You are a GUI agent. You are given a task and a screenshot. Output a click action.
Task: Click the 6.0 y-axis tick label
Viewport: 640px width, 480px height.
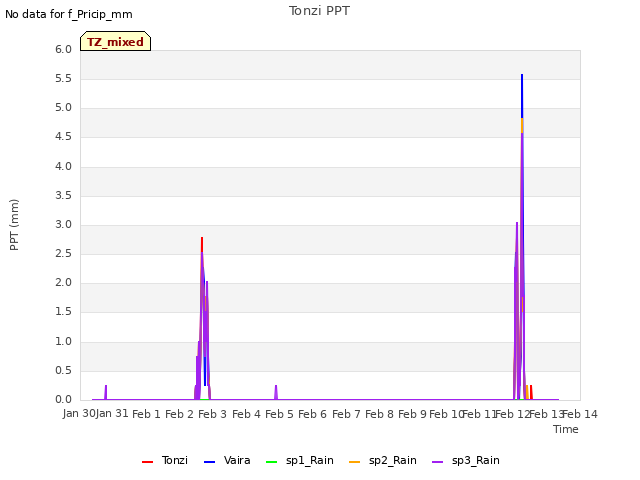[x=63, y=49]
